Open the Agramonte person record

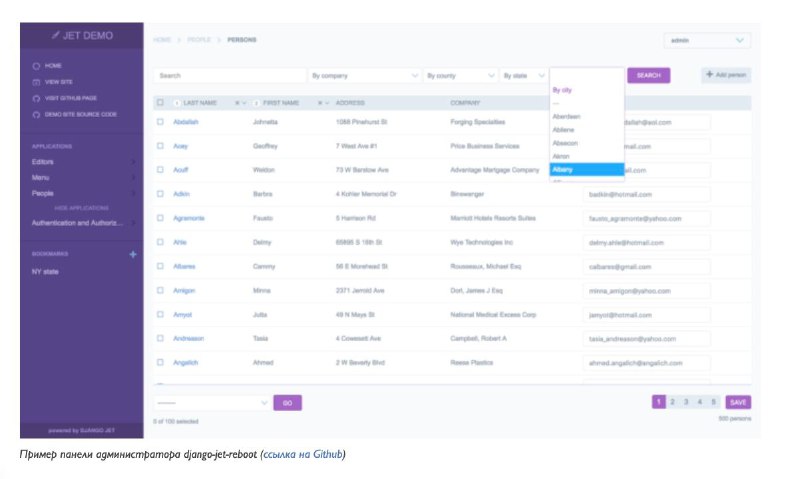tap(189, 218)
